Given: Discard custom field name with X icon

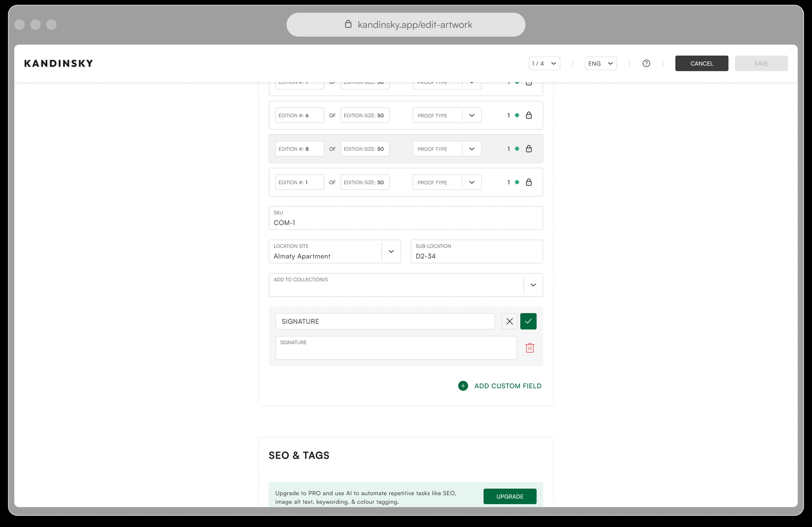Looking at the screenshot, I should 509,321.
